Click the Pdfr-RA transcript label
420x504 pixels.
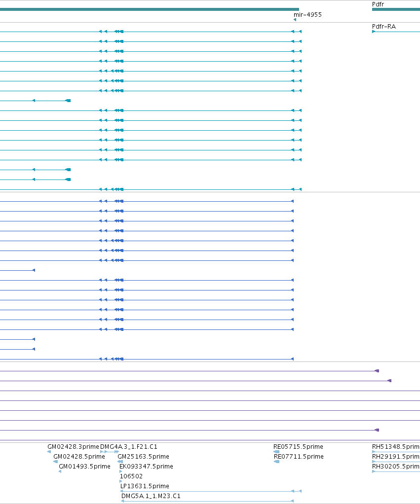coord(383,26)
